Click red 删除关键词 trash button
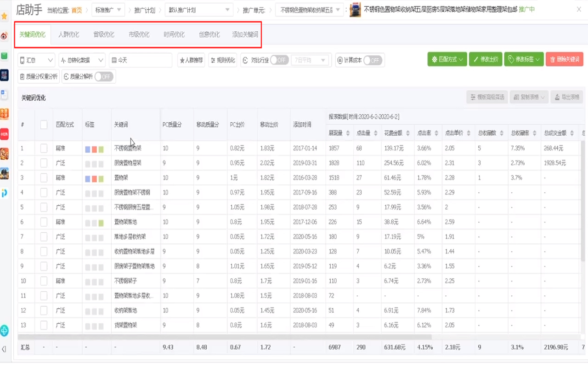Image resolution: width=588 pixels, height=368 pixels. [x=565, y=59]
